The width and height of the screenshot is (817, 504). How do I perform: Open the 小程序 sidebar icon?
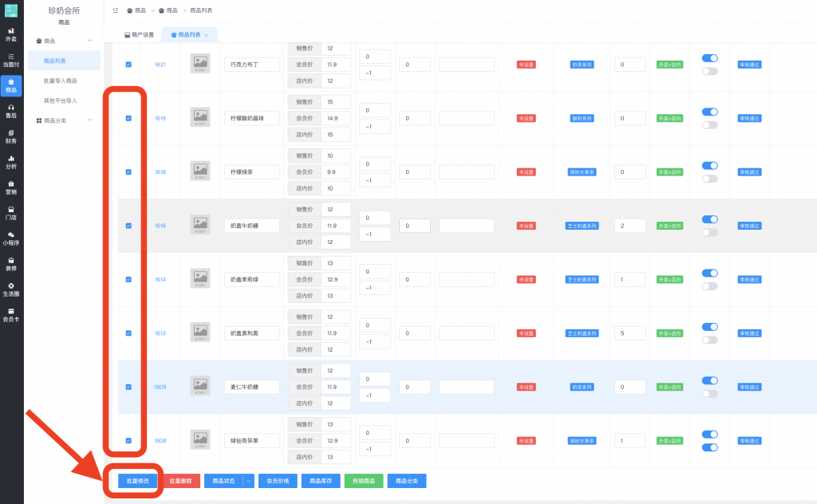click(11, 238)
